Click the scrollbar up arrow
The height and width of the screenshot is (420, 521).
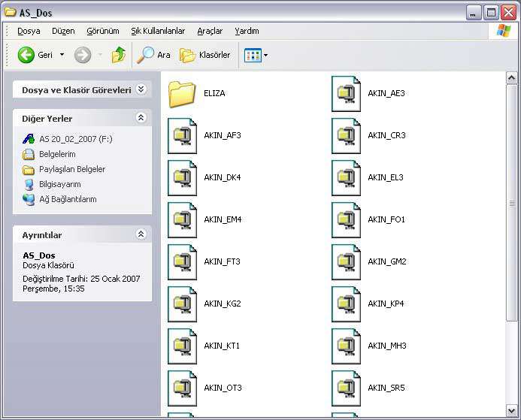pyautogui.click(x=512, y=78)
